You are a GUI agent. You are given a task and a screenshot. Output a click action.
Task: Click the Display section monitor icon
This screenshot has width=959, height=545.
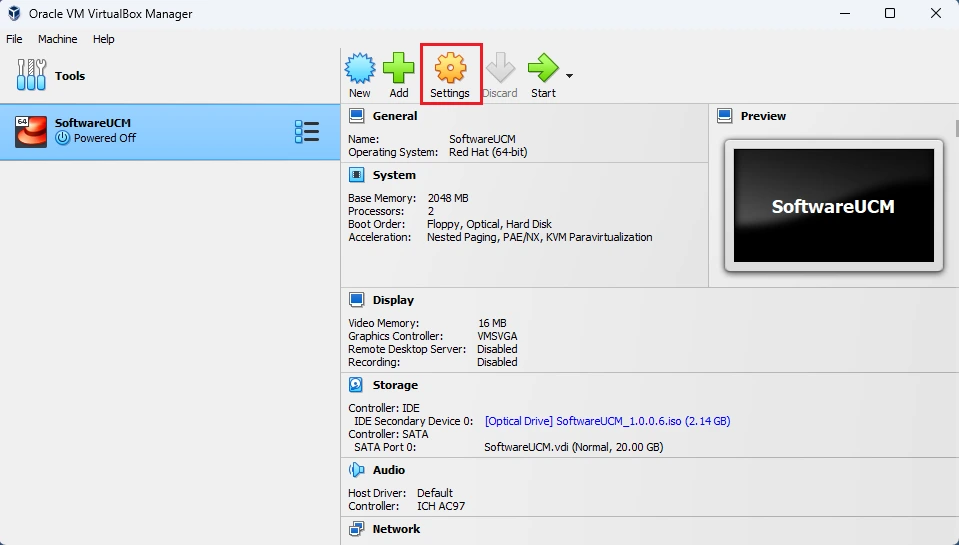click(357, 300)
